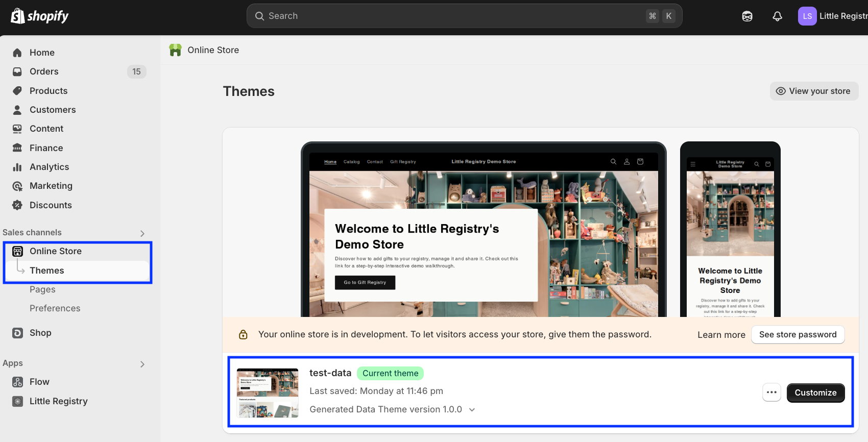Expand the Apps section chevron
The image size is (868, 442).
click(x=142, y=364)
